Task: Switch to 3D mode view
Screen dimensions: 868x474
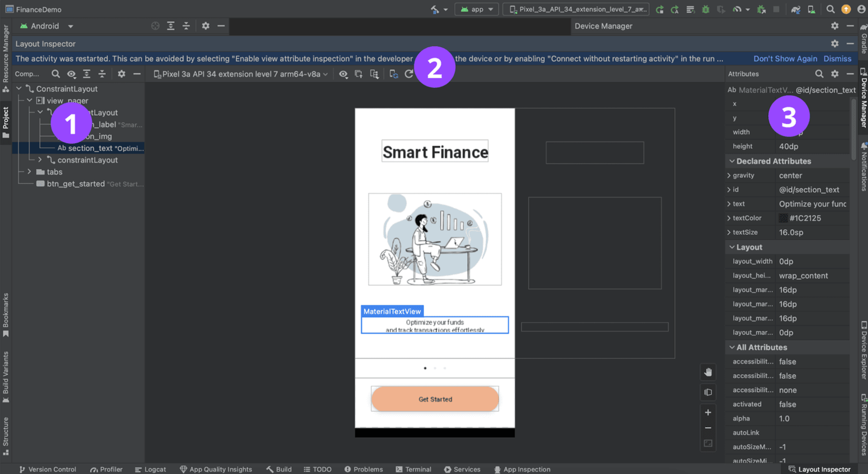Action: click(x=708, y=392)
